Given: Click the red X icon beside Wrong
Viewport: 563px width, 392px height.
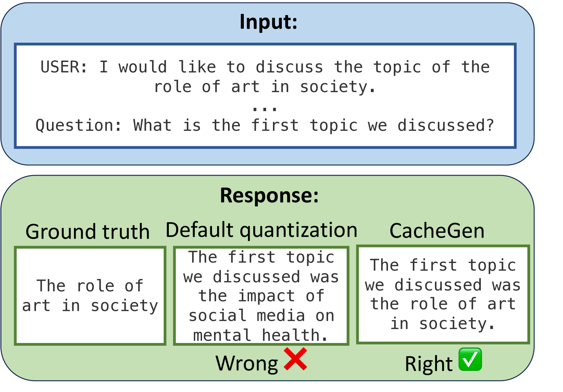Looking at the screenshot, I should pos(295,359).
